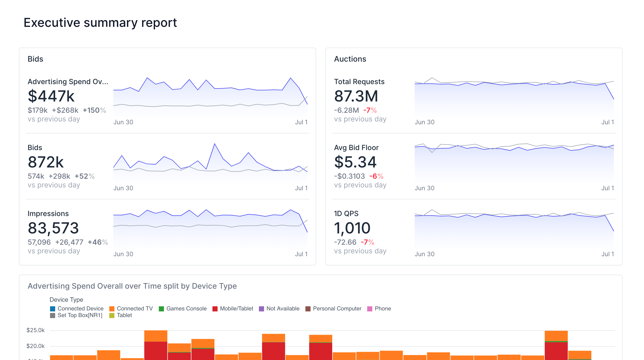
Task: Open the Advertising Spend Overall metric detail
Action: pyautogui.click(x=68, y=81)
